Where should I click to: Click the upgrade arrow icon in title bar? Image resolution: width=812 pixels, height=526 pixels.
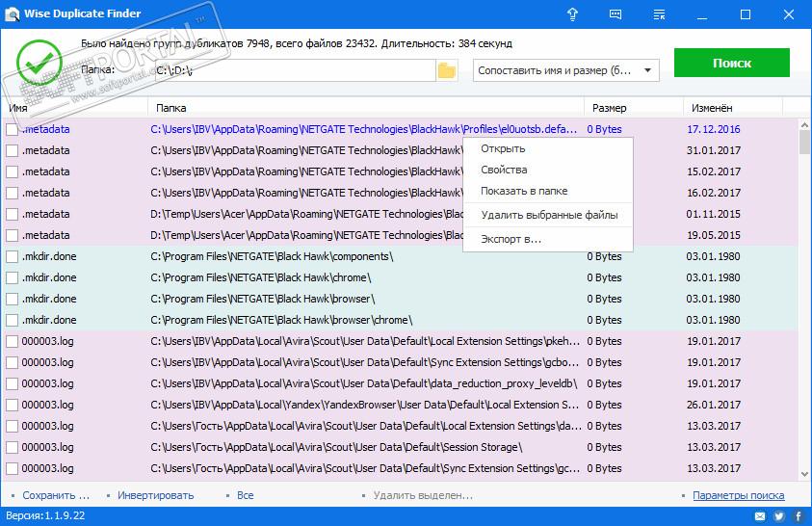point(572,14)
